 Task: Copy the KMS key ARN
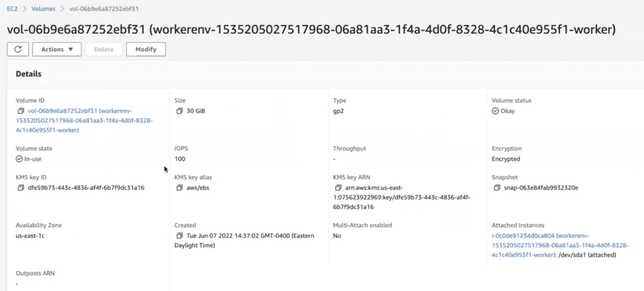(338, 188)
